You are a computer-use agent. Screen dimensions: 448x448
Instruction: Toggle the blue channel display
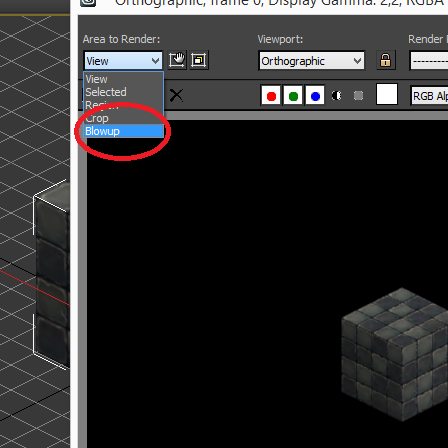(315, 96)
